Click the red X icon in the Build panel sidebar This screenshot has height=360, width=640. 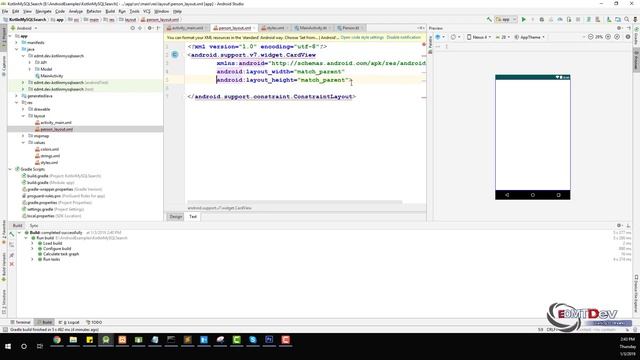pos(12,264)
